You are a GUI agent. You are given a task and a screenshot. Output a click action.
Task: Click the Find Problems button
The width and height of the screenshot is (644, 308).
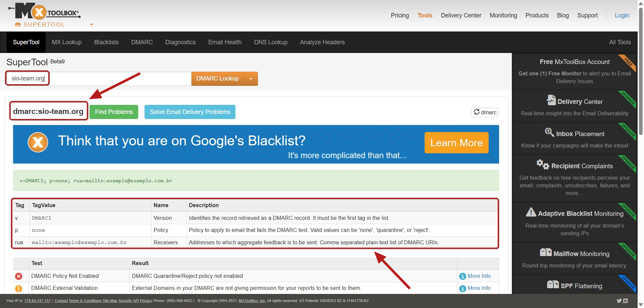[x=114, y=112]
